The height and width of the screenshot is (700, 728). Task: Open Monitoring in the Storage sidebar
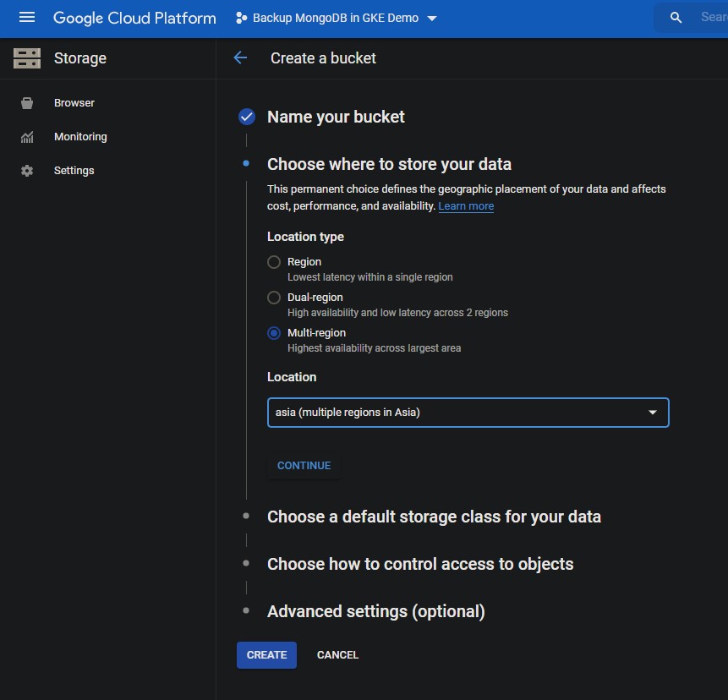80,137
